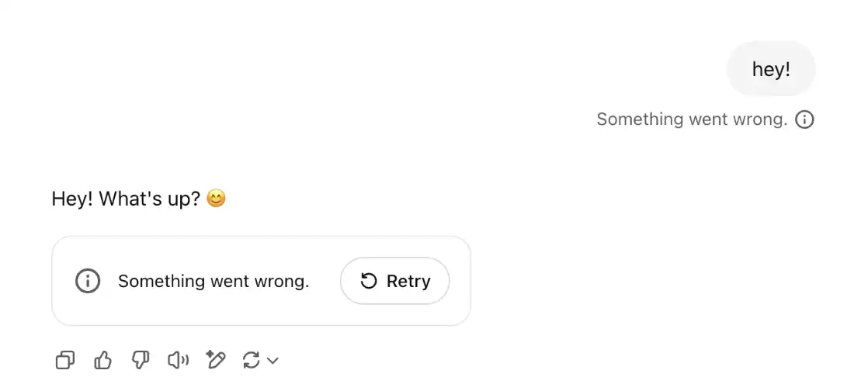Image resolution: width=868 pixels, height=391 pixels.
Task: Mark the reply with thumbs down
Action: click(x=140, y=361)
